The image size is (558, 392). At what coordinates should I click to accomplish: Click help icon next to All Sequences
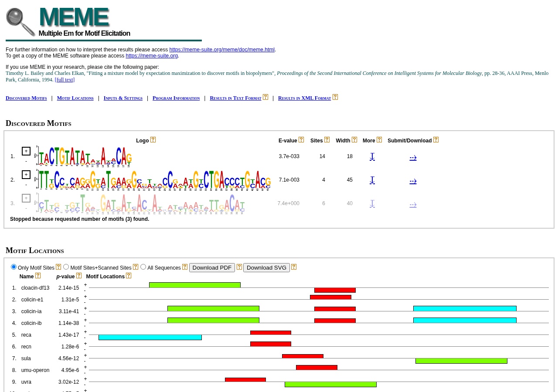click(185, 267)
